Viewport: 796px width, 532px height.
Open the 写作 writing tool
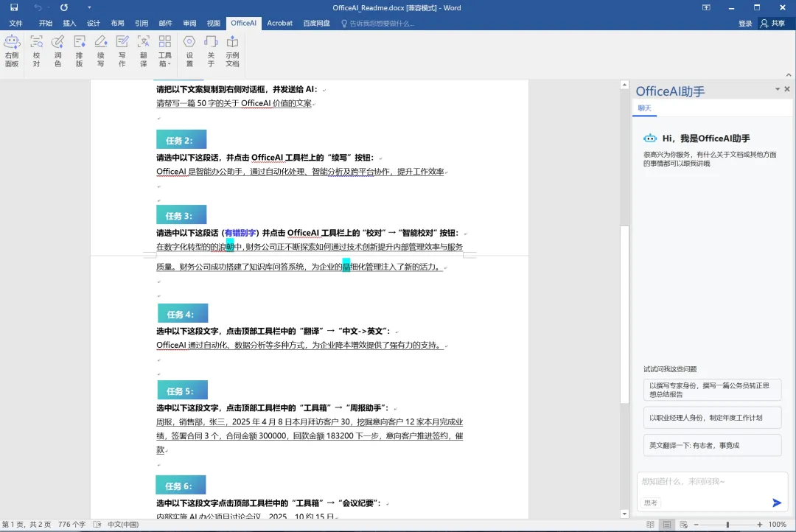122,51
